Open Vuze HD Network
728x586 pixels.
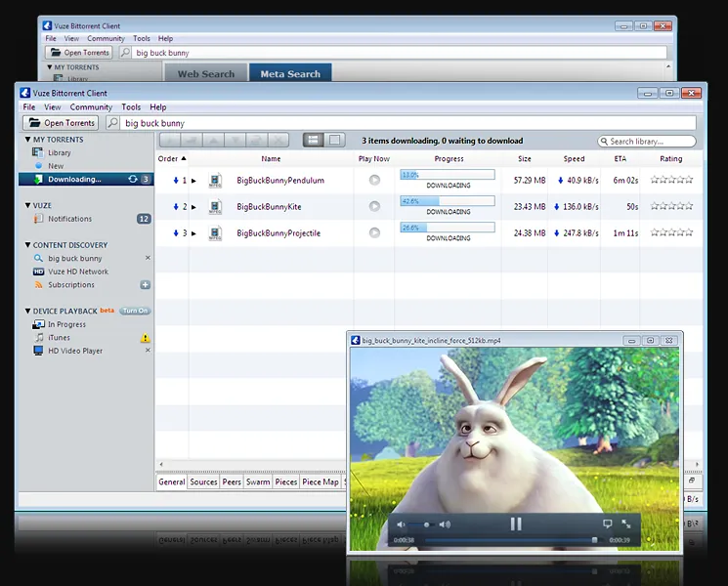(78, 272)
